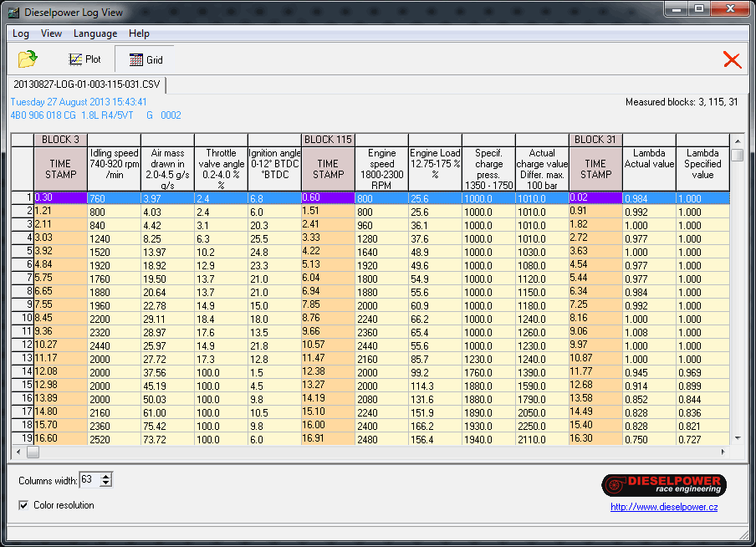Open the Language menu

point(95,33)
